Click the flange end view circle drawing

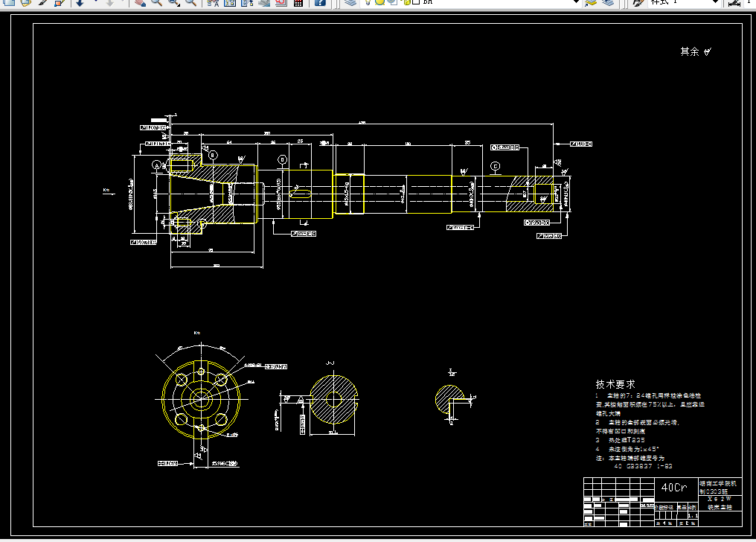coord(201,399)
